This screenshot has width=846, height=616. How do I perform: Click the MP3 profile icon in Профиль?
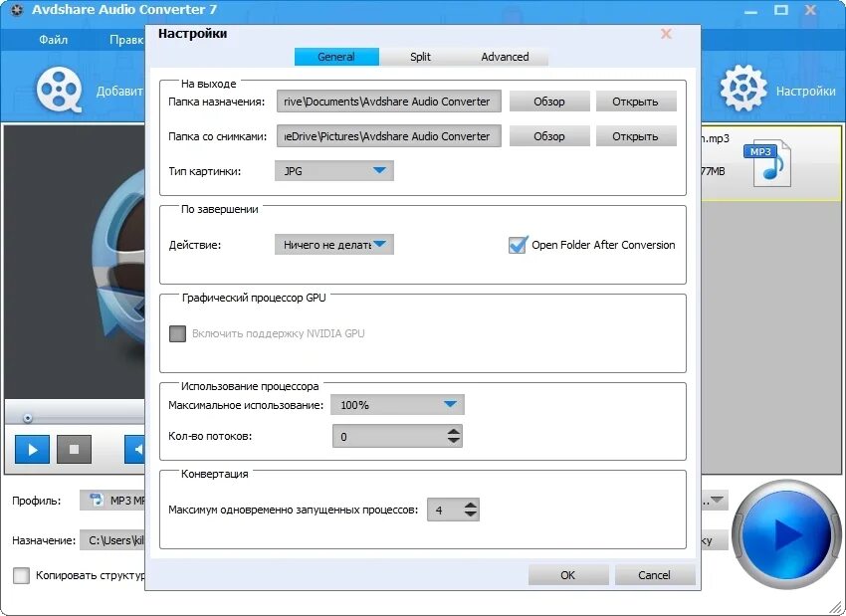[98, 500]
